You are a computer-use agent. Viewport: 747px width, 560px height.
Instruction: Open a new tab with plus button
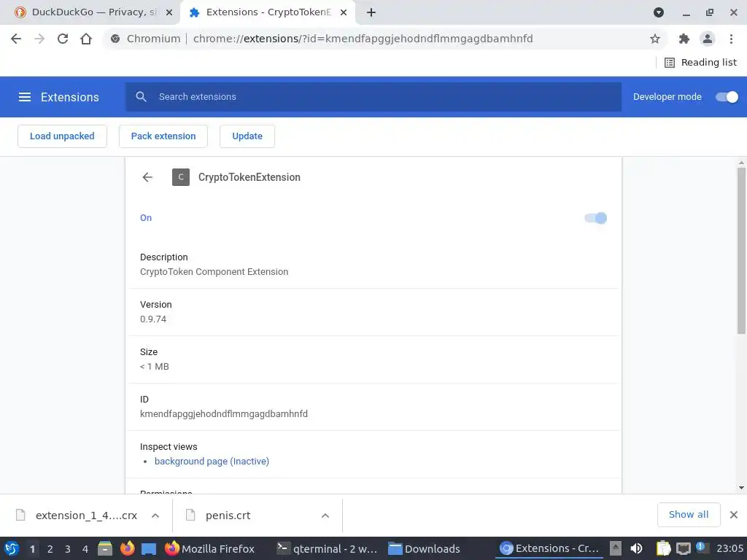[x=371, y=12]
